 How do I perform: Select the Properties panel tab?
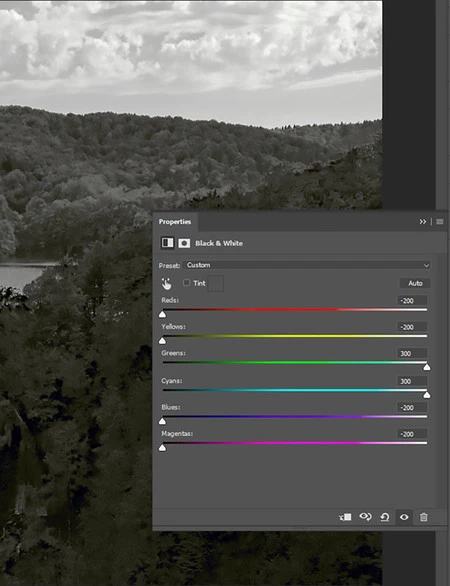click(175, 222)
